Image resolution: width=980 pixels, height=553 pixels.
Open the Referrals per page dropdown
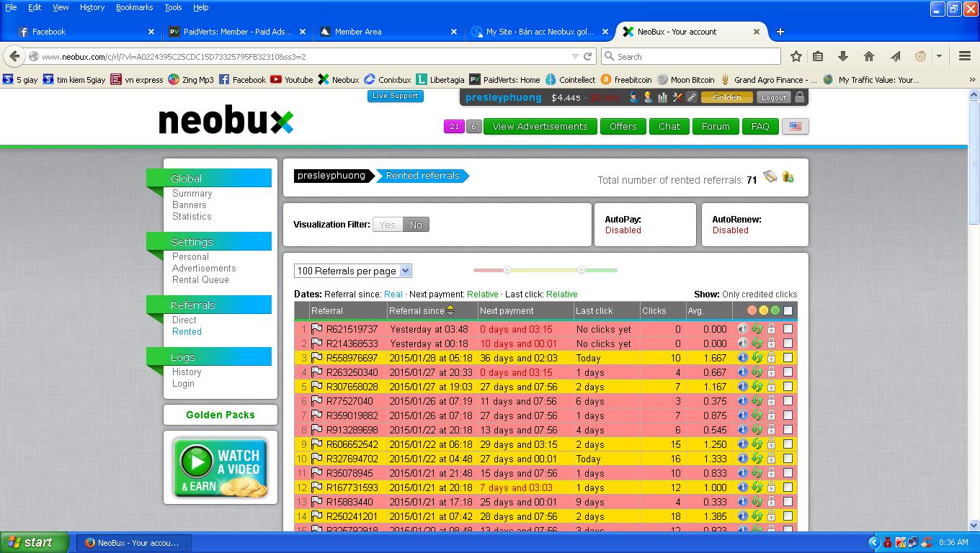tap(353, 271)
